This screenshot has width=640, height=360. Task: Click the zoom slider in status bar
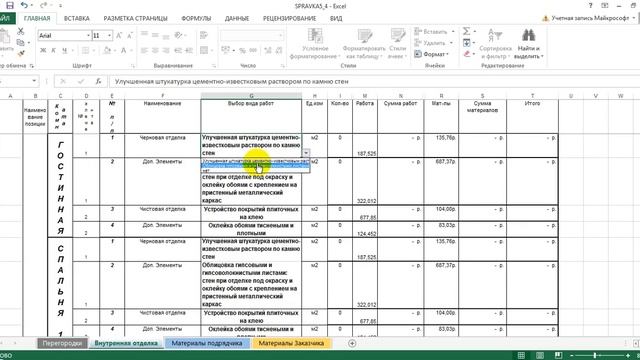coord(595,356)
